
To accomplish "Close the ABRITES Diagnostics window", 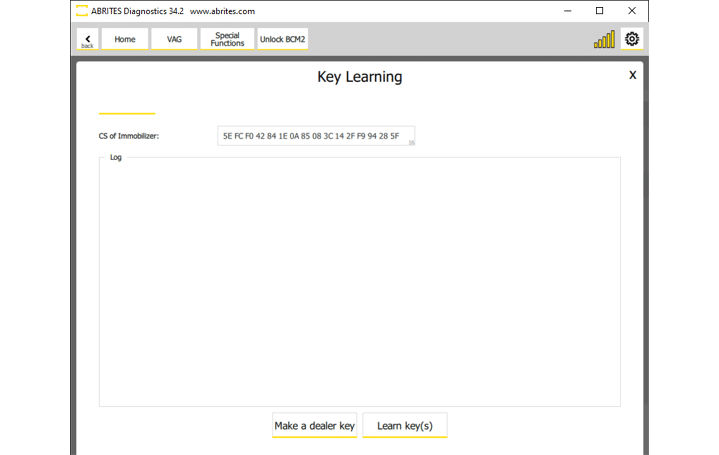I will [632, 11].
